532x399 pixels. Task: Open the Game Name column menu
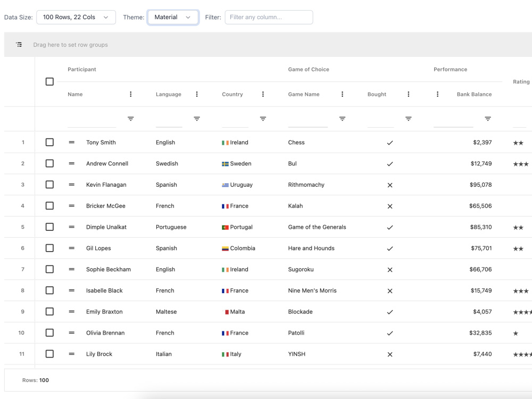pos(342,94)
